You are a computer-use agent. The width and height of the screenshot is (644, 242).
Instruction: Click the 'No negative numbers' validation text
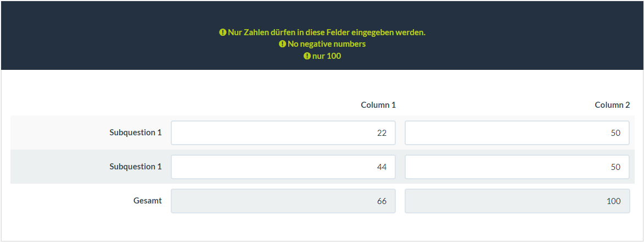[x=326, y=44]
